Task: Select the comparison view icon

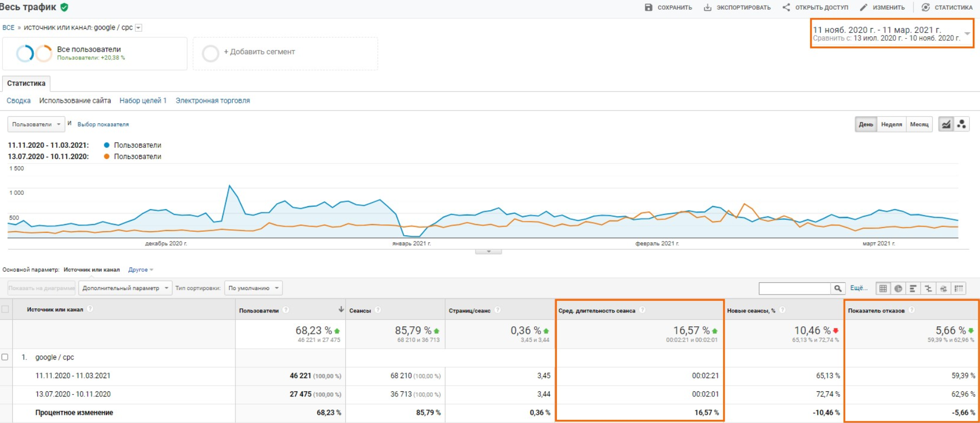Action: tap(928, 288)
